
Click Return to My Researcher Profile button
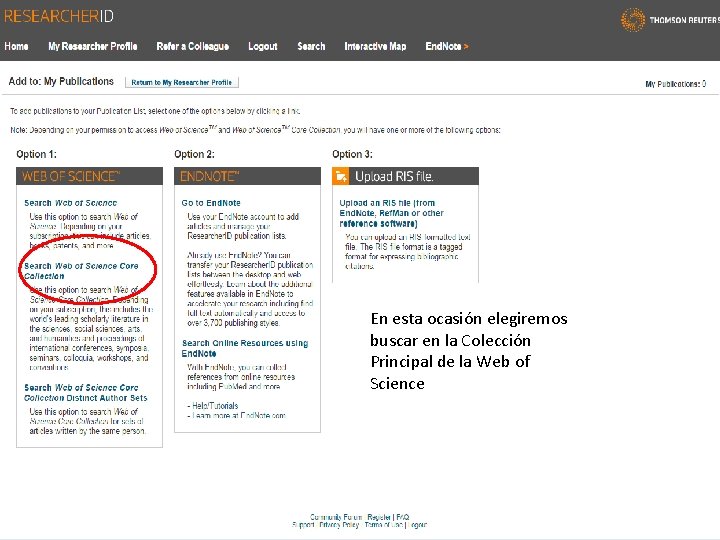click(182, 82)
